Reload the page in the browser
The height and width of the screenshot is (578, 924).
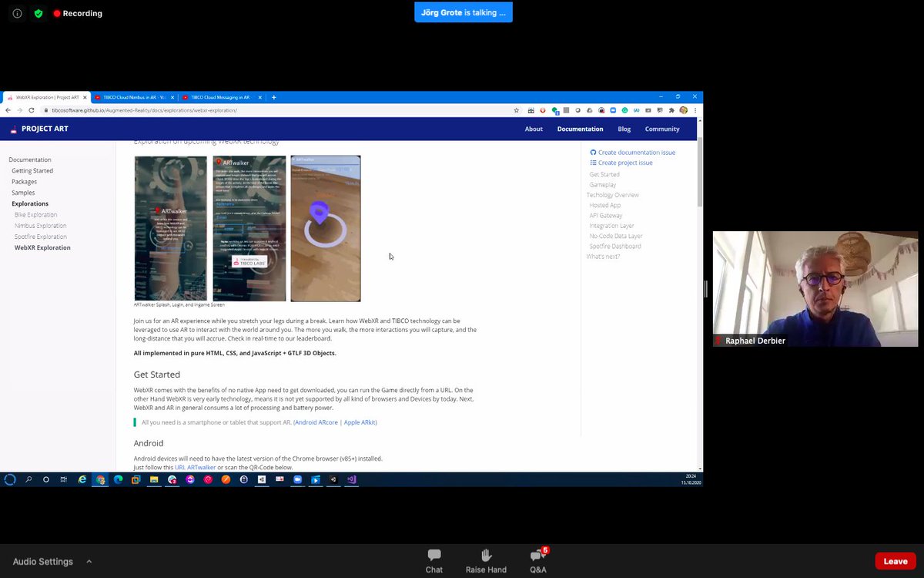[32, 110]
